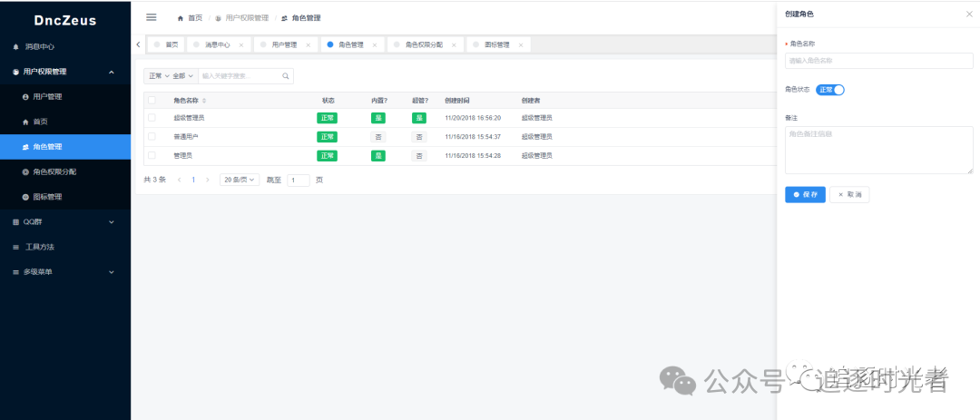Click the date 11/20/2018 16:56:20
The image size is (980, 420).
(473, 118)
